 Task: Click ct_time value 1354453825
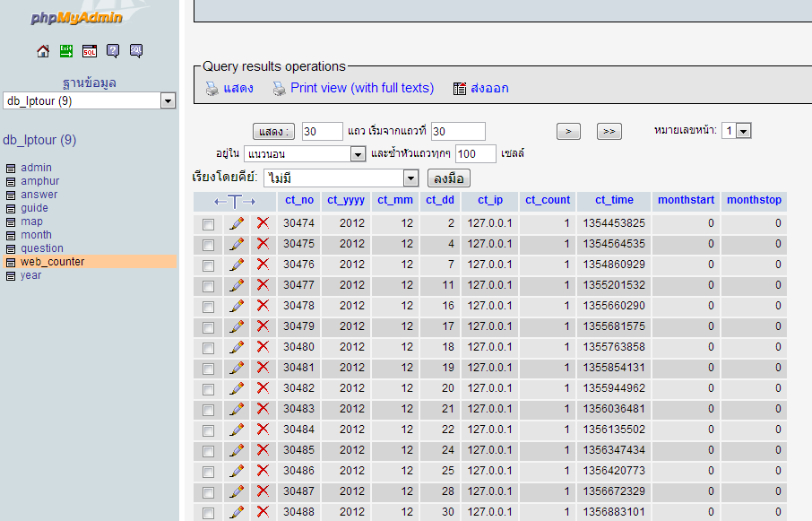coord(614,223)
